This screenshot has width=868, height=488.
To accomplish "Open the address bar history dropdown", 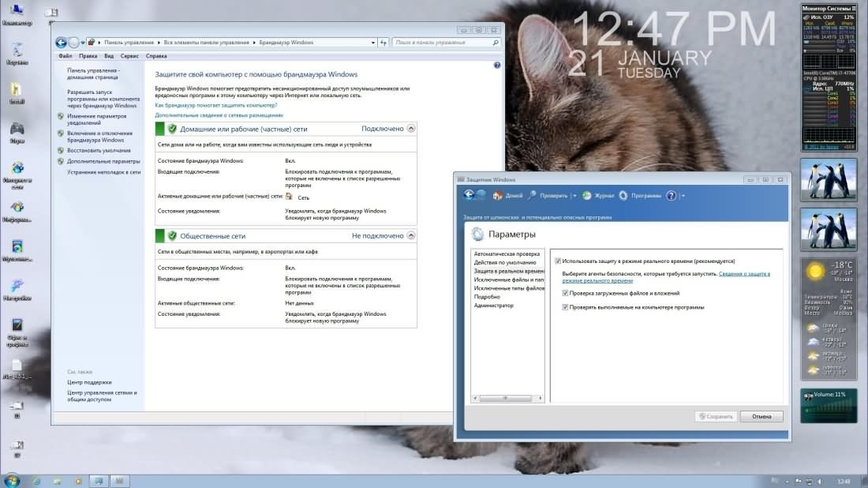I will [x=373, y=43].
